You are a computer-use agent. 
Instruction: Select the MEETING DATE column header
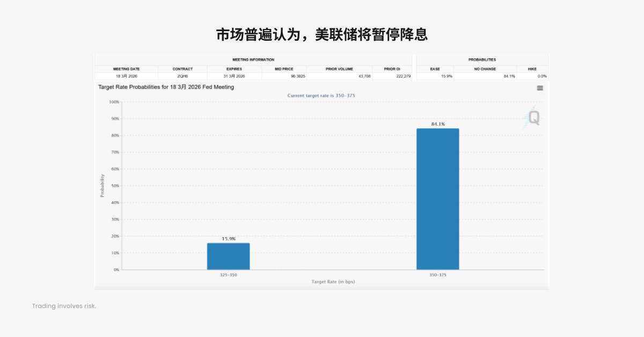point(126,69)
